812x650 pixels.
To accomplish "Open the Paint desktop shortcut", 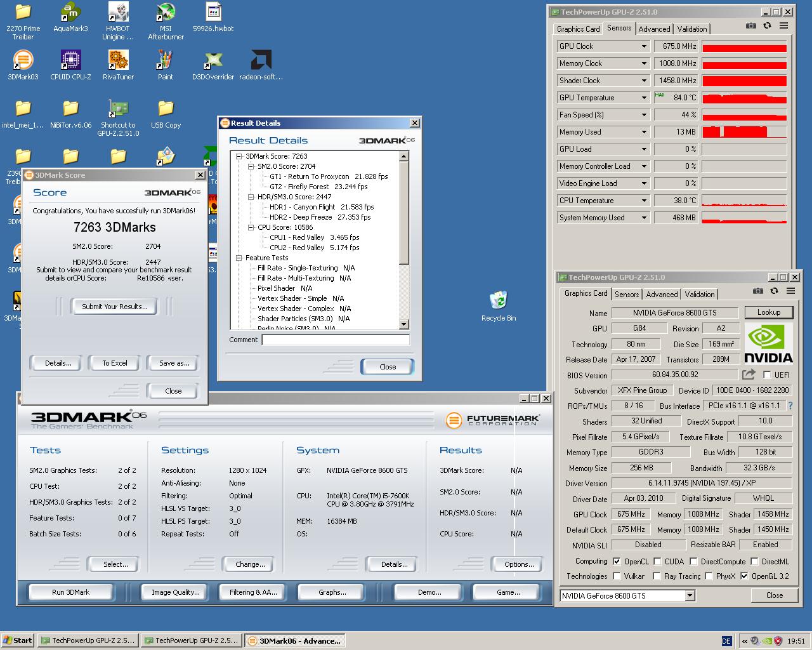I will click(166, 65).
